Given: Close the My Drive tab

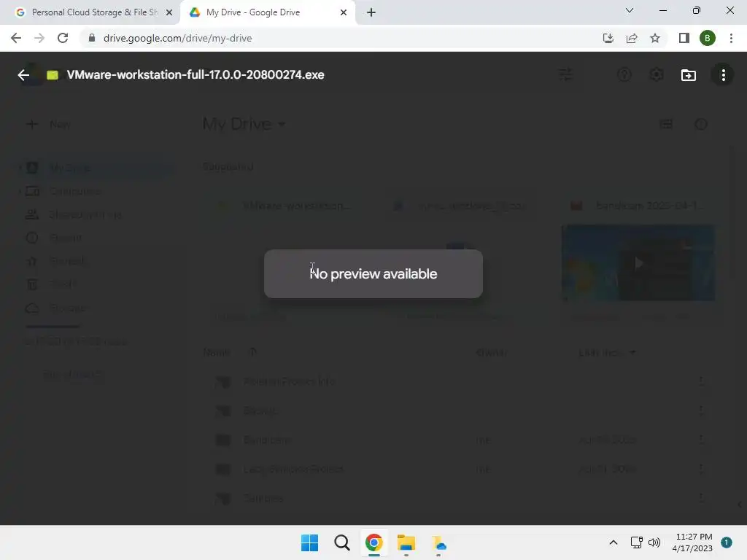Looking at the screenshot, I should point(344,12).
